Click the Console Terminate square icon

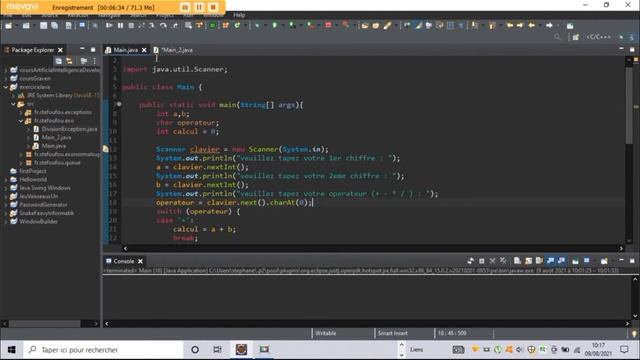point(482,261)
